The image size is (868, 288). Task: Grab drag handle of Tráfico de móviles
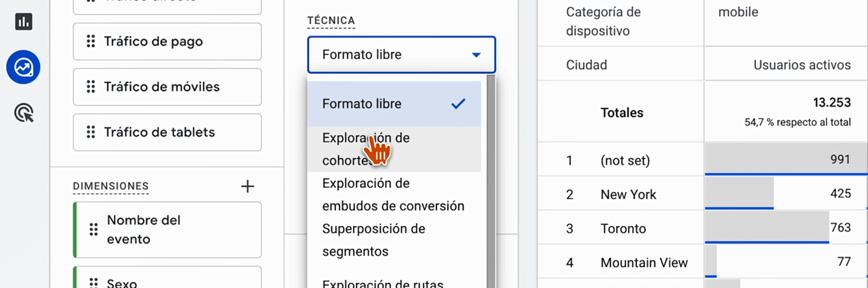[x=91, y=87]
